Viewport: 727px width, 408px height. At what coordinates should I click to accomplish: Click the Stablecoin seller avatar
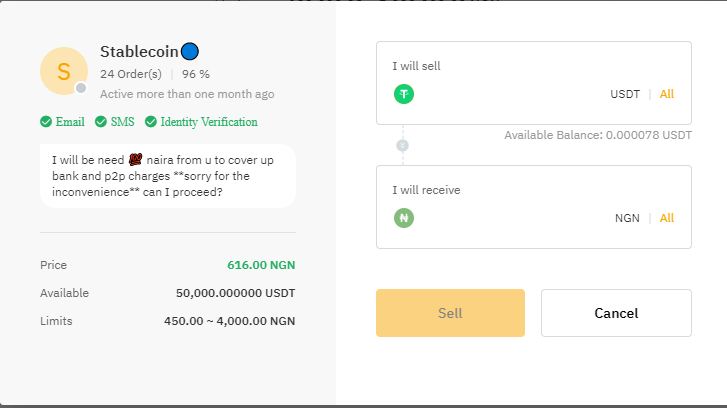coord(63,71)
